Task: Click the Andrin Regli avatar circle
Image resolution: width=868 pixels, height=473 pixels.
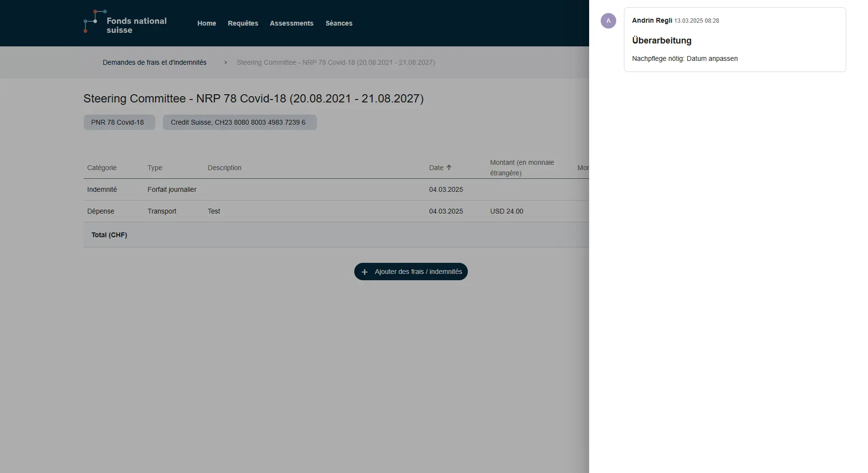Action: click(x=608, y=21)
